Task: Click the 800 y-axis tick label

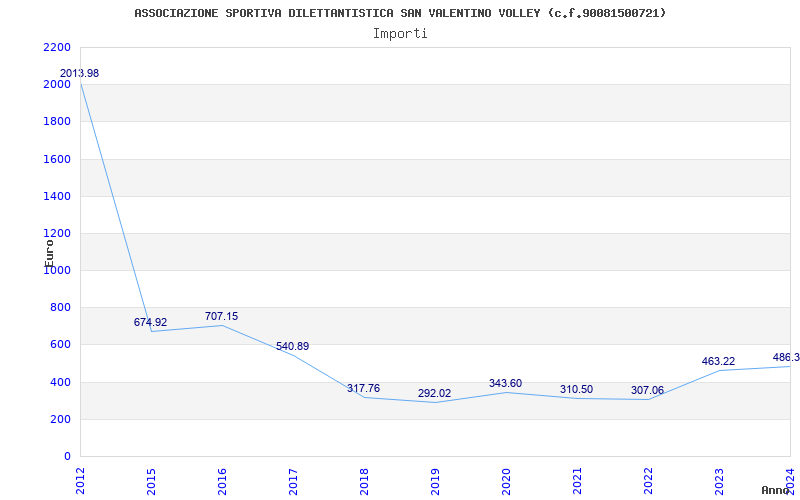Action: click(61, 308)
